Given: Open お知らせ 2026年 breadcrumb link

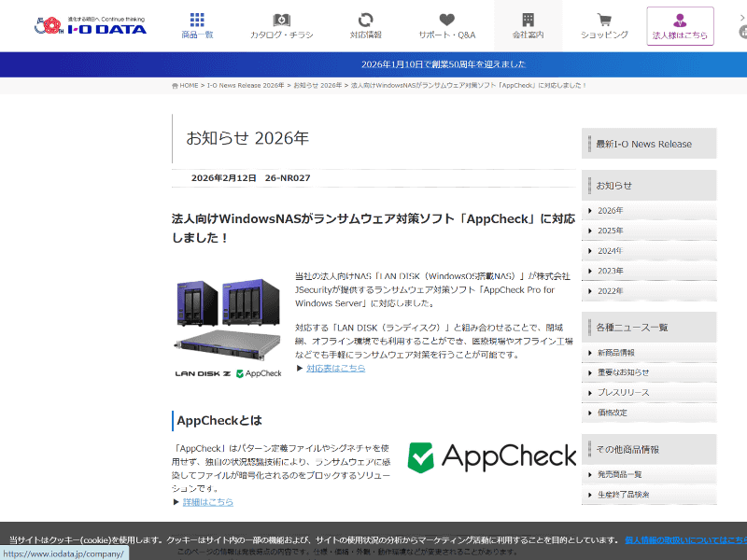Looking at the screenshot, I should point(317,86).
